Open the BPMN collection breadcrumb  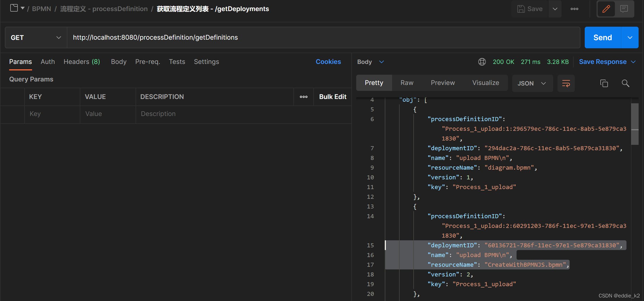(41, 9)
